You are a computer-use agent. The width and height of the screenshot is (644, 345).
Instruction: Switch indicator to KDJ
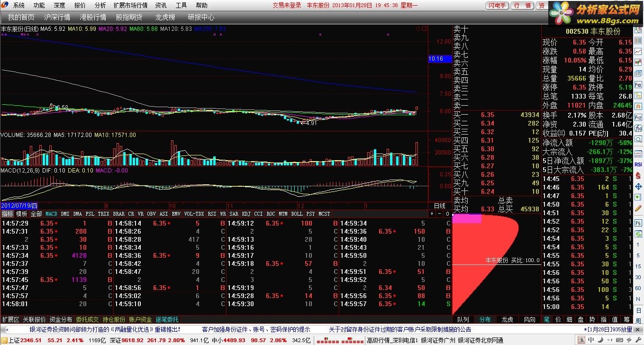click(246, 214)
